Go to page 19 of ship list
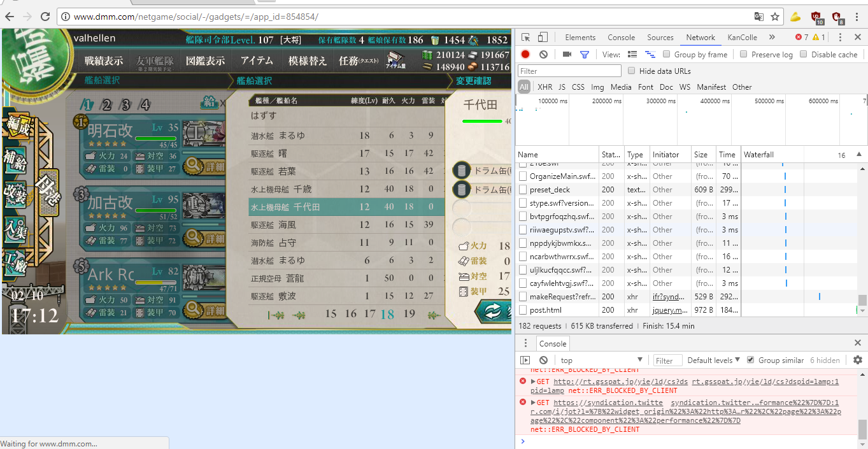868x449 pixels. pyautogui.click(x=409, y=313)
